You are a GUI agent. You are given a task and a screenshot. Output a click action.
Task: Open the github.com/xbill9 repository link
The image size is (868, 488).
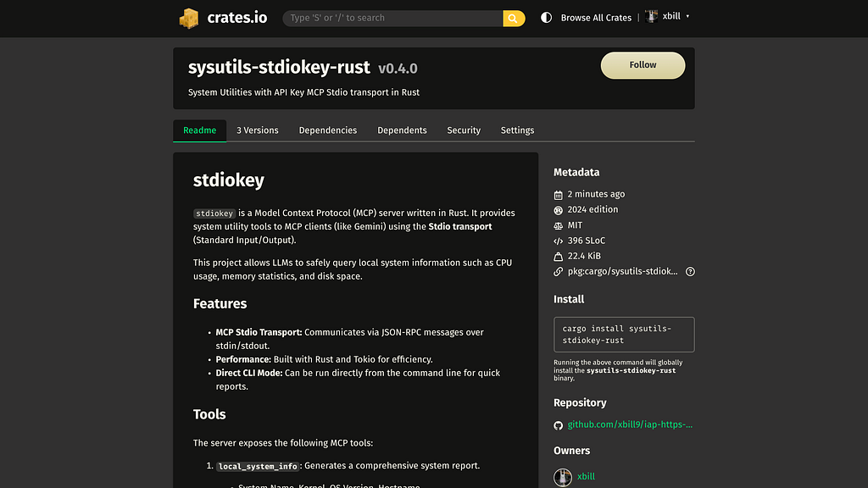click(630, 424)
